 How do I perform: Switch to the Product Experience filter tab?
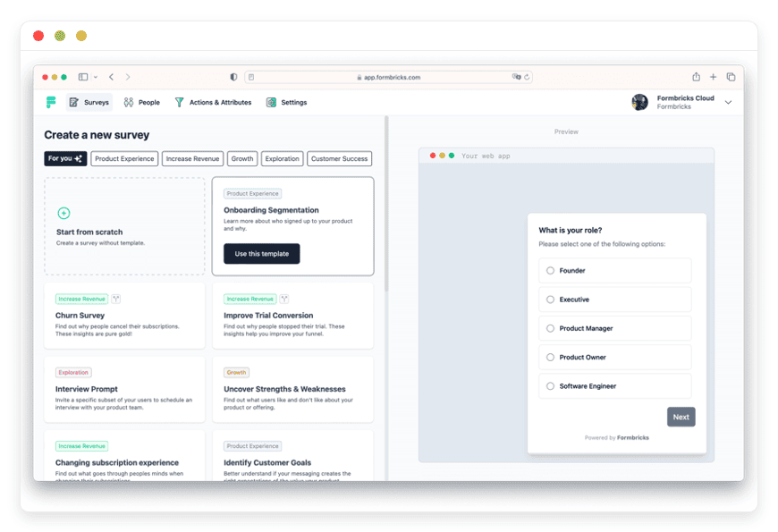[x=124, y=159]
